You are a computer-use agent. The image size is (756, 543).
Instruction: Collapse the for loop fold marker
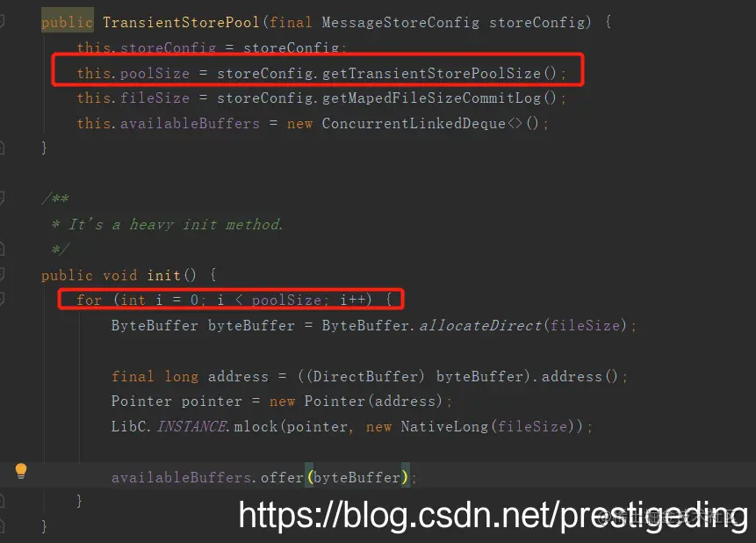(x=2, y=300)
